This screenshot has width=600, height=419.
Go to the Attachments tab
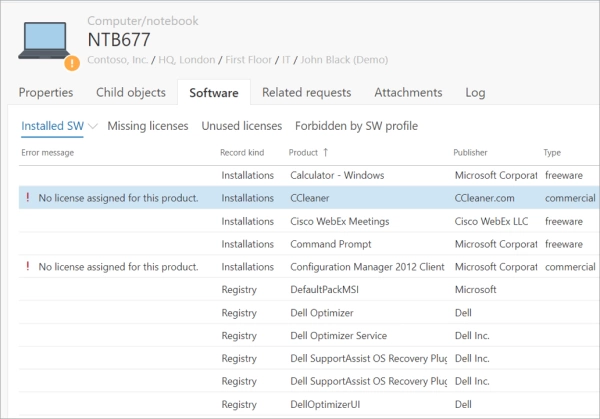[408, 93]
